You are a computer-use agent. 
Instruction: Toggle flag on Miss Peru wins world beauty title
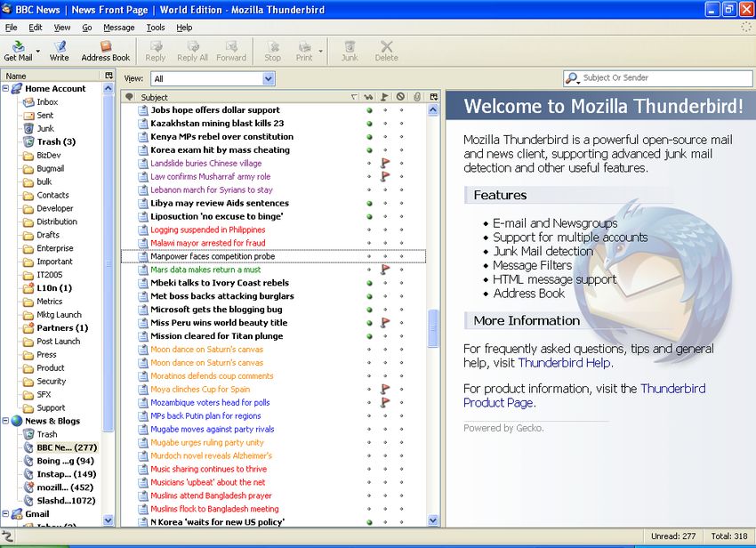[x=385, y=322]
